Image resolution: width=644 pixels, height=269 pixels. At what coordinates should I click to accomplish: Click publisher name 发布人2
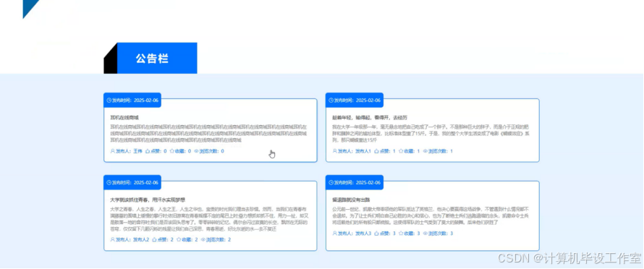[141, 239]
